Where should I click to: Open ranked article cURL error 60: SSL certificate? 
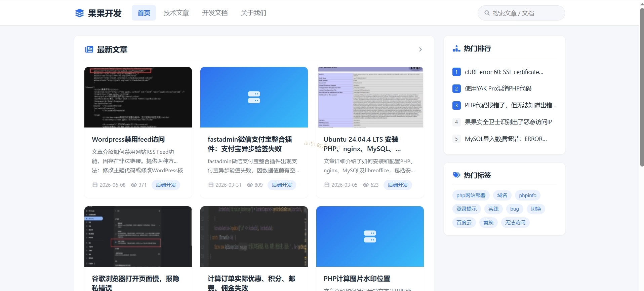coord(504,72)
